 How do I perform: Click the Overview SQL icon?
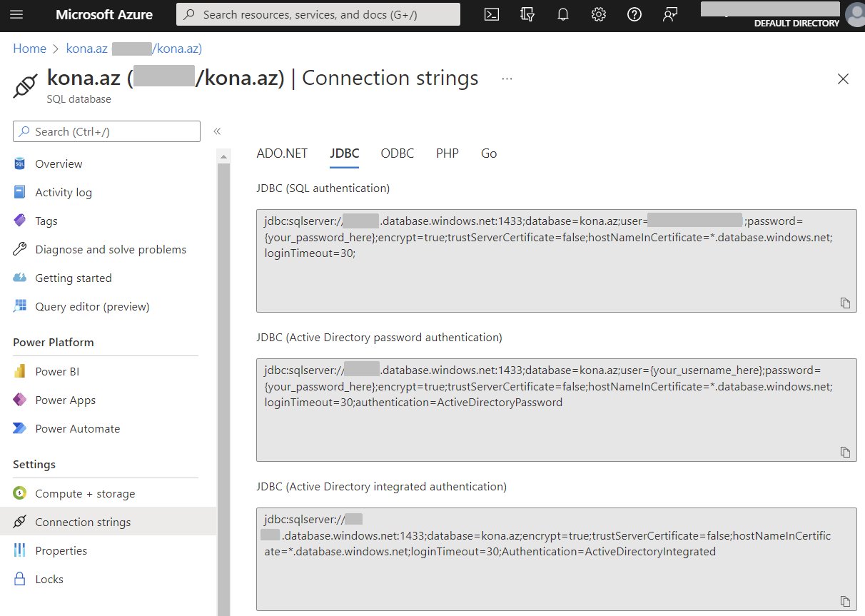pos(20,163)
